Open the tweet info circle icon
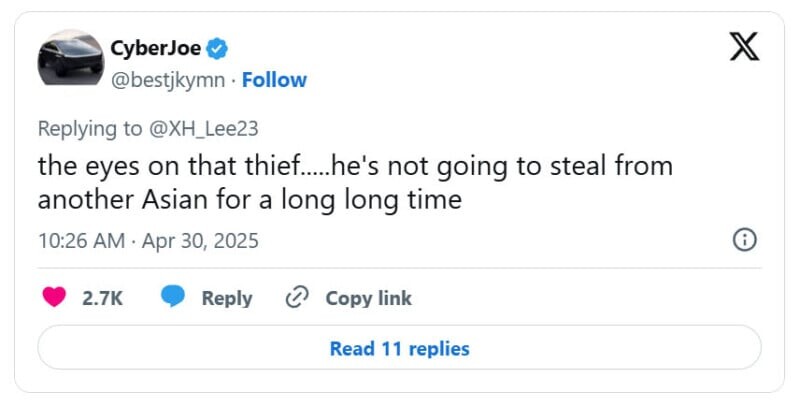Viewport: 800px width, 407px height. coord(745,240)
